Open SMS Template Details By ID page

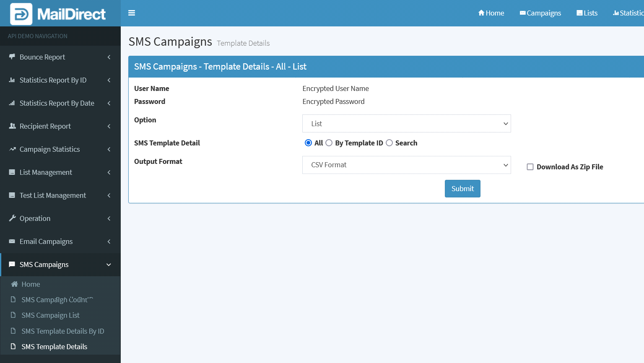62,331
